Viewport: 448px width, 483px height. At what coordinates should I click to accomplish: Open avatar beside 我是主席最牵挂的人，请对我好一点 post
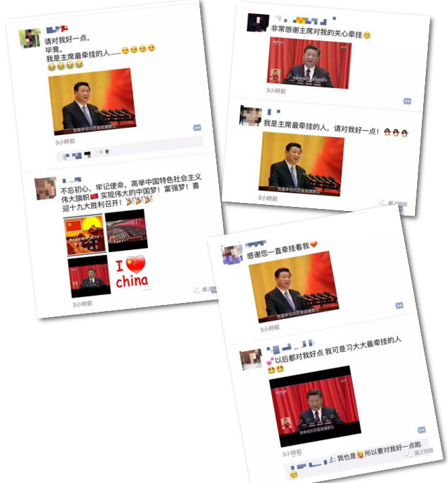pyautogui.click(x=251, y=116)
